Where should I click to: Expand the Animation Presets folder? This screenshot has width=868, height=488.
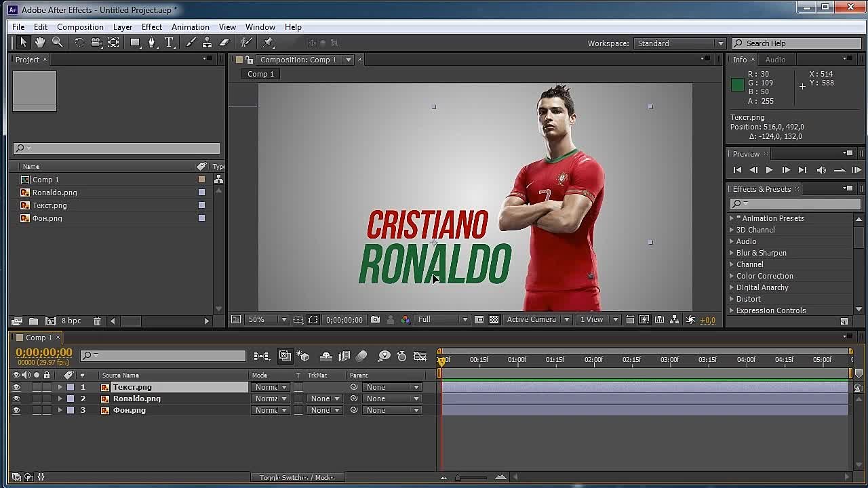pos(732,218)
